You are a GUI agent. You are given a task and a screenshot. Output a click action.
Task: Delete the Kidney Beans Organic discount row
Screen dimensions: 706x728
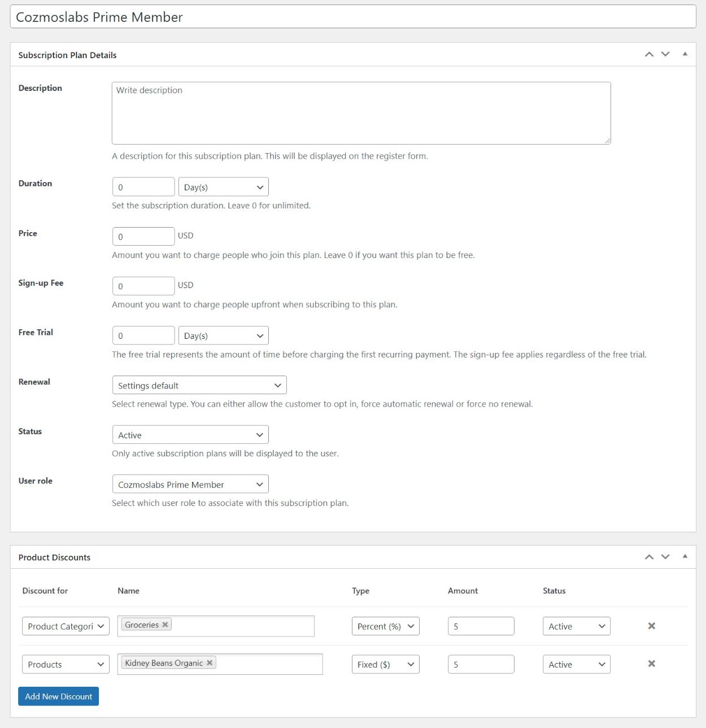click(651, 664)
